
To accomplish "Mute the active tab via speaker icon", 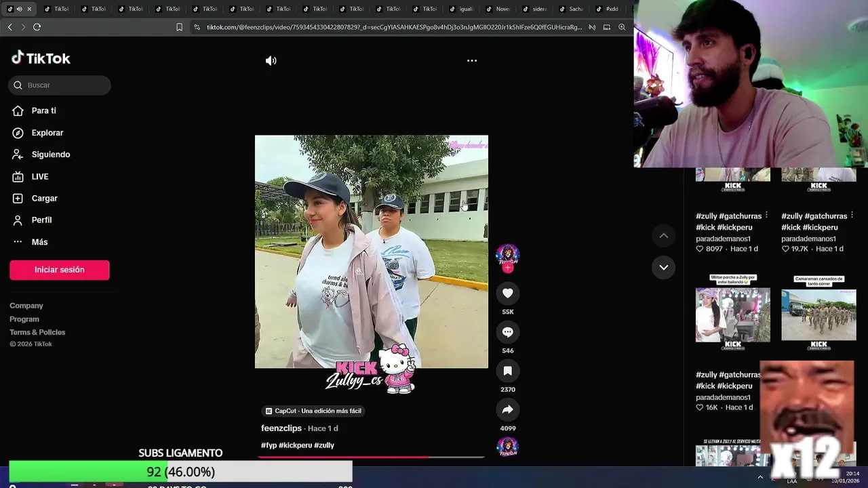I will point(19,9).
